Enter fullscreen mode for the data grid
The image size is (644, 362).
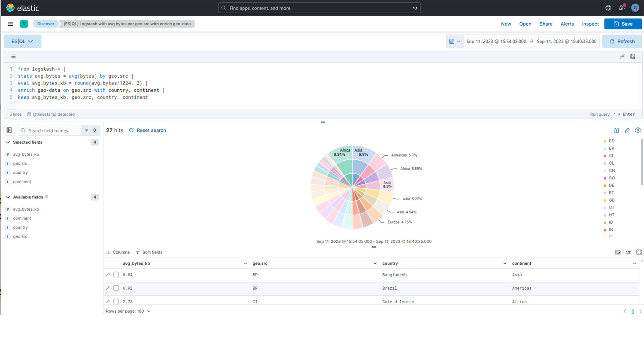(x=639, y=253)
